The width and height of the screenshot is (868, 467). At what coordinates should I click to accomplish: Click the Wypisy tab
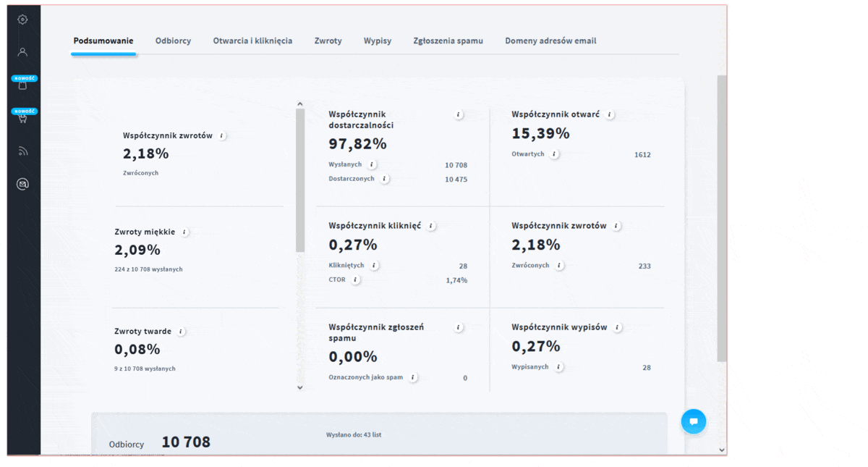[377, 41]
